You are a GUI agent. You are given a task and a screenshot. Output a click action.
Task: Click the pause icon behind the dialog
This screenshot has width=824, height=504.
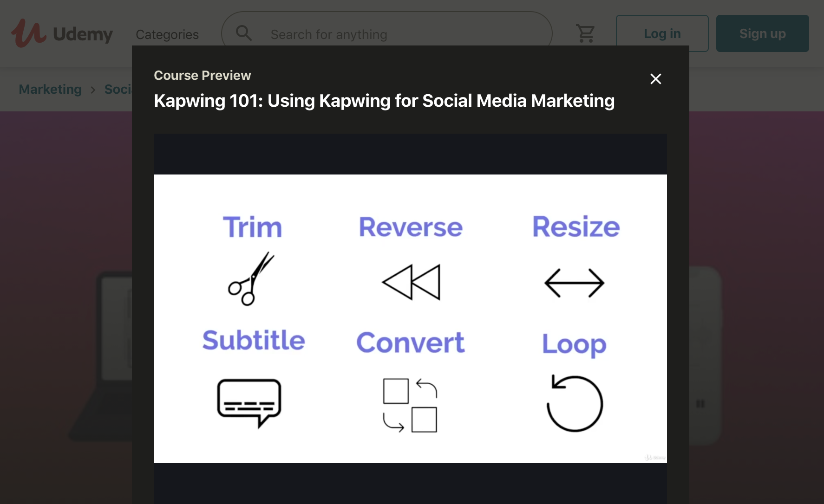point(700,404)
